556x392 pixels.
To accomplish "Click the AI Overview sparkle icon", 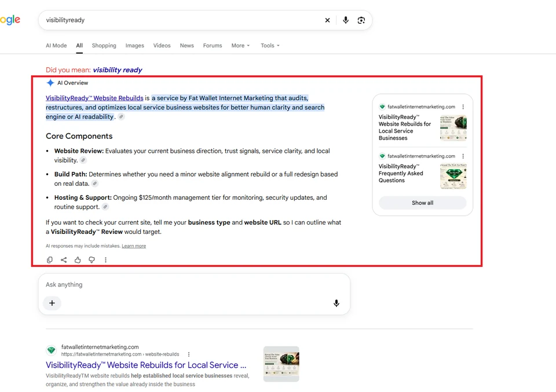I will click(50, 83).
